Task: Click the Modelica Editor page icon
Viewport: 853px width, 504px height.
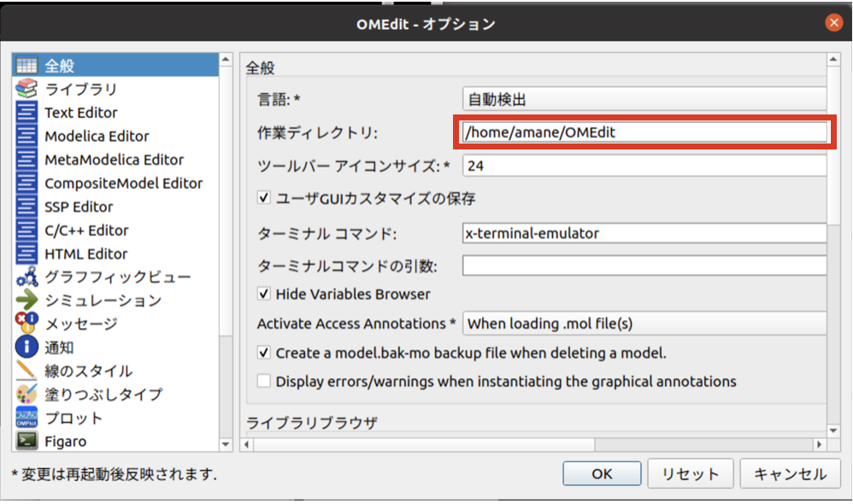Action: [26, 136]
